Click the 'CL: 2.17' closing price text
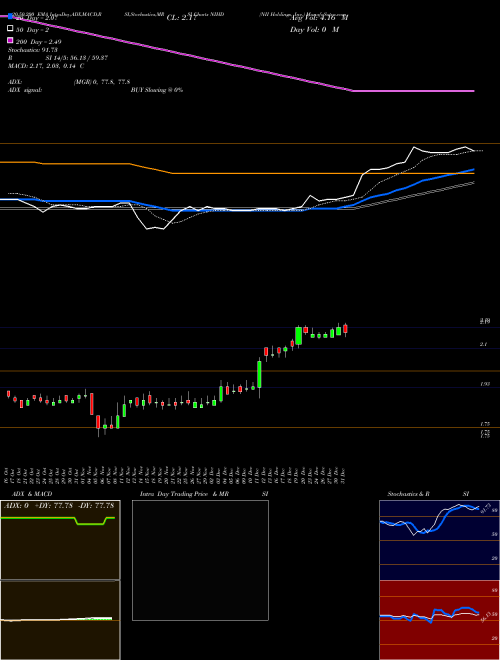The image size is (500, 660). tap(181, 18)
